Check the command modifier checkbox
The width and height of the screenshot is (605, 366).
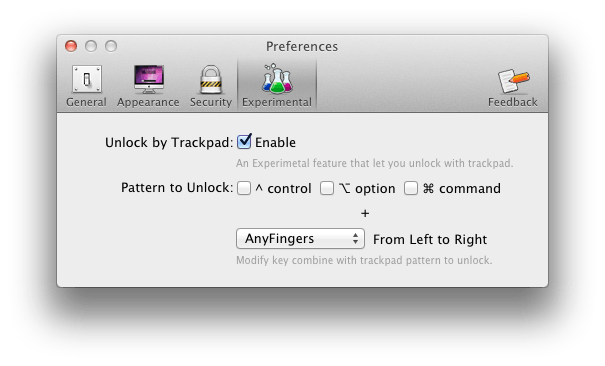(x=411, y=188)
